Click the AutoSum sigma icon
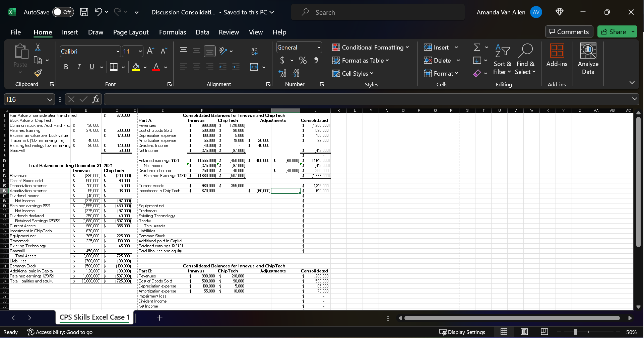The image size is (644, 338). 477,48
